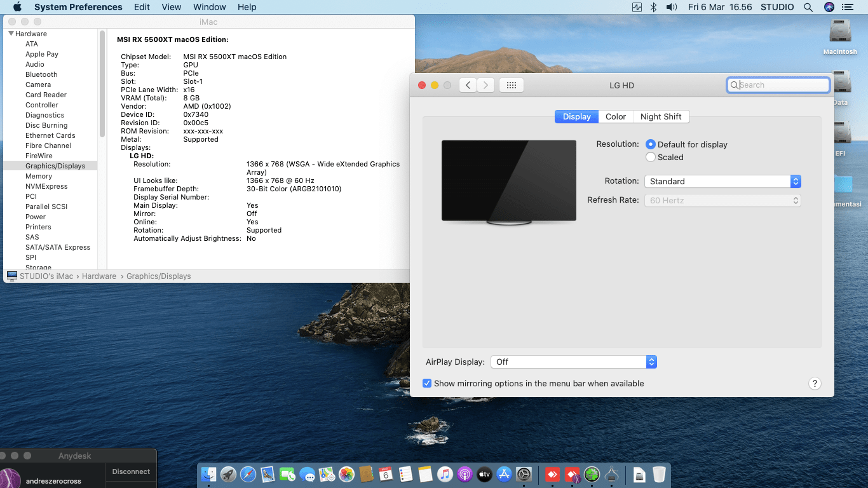Viewport: 868px width, 488px height.
Task: Open the green clover app in Dock
Action: (x=592, y=474)
